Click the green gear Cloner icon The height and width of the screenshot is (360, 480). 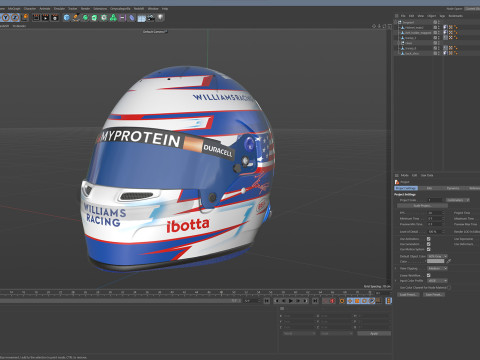(104, 17)
